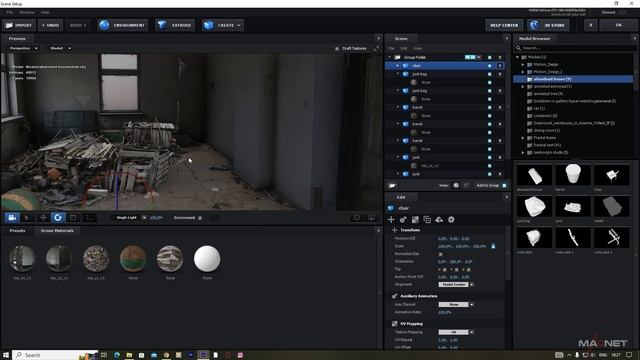Expand the Motion_Design folder

click(x=523, y=64)
